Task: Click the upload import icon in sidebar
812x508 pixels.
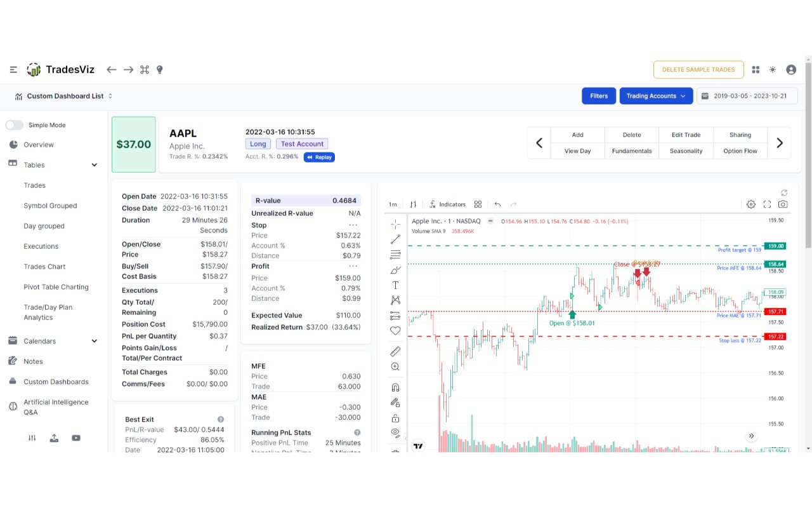Action: 54,438
